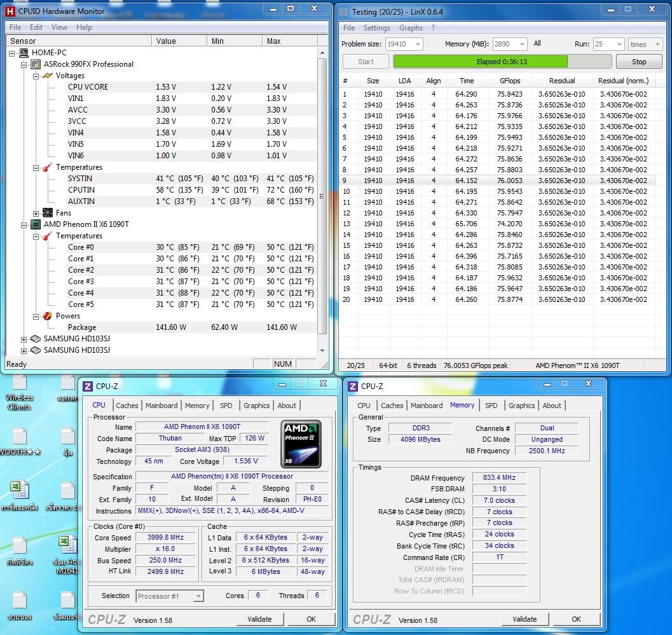This screenshot has width=672, height=635.
Task: Click the ASRock 990FX motherboard icon
Action: (36, 64)
